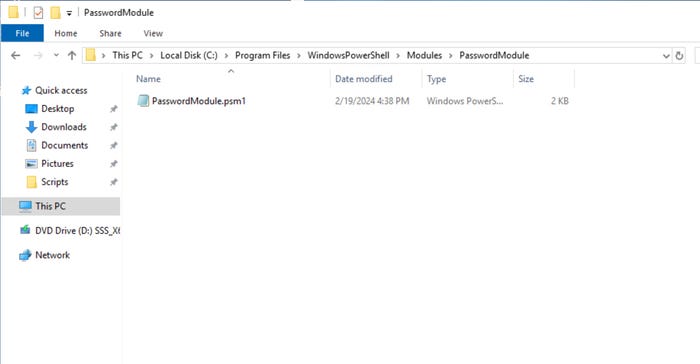Click the PasswordModule.psm1 file icon
The width and height of the screenshot is (700, 364).
pyautogui.click(x=143, y=101)
